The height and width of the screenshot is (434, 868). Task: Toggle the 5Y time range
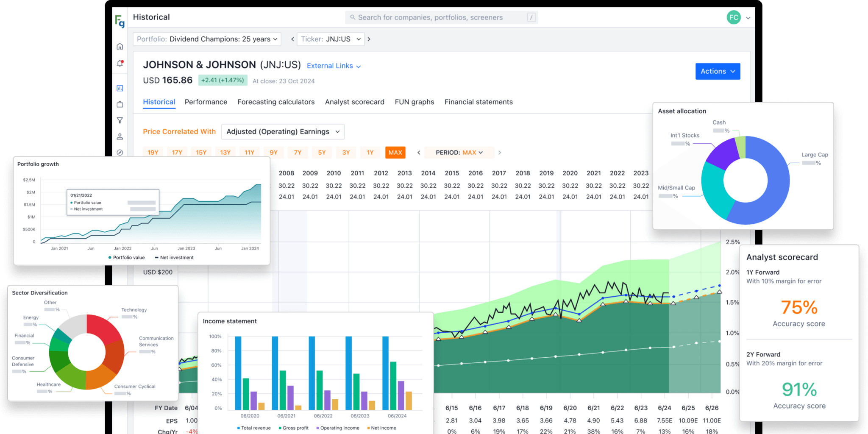(x=322, y=152)
